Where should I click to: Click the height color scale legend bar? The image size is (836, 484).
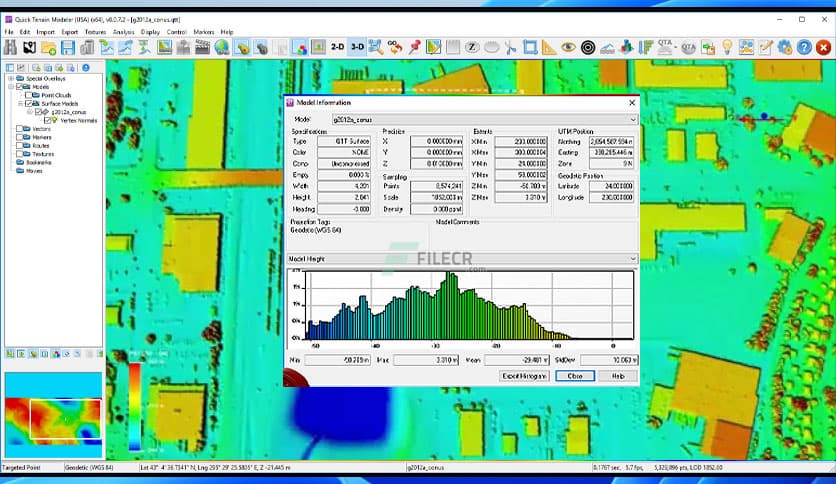135,407
